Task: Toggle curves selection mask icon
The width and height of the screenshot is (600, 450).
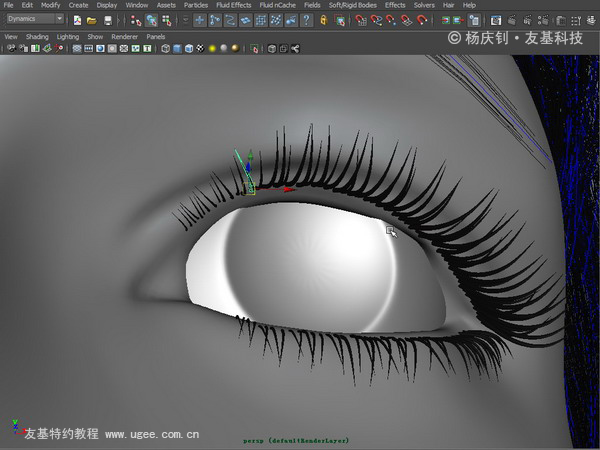Action: 230,20
